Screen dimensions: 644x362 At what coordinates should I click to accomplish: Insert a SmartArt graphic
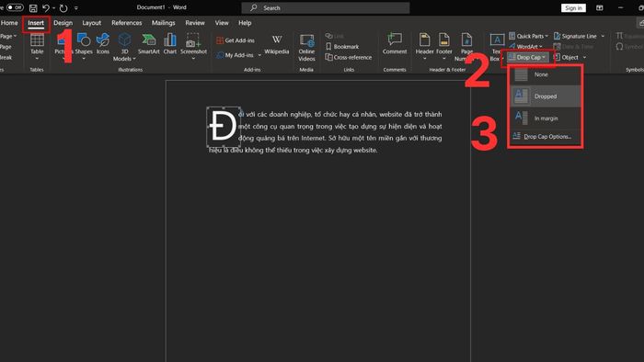149,44
